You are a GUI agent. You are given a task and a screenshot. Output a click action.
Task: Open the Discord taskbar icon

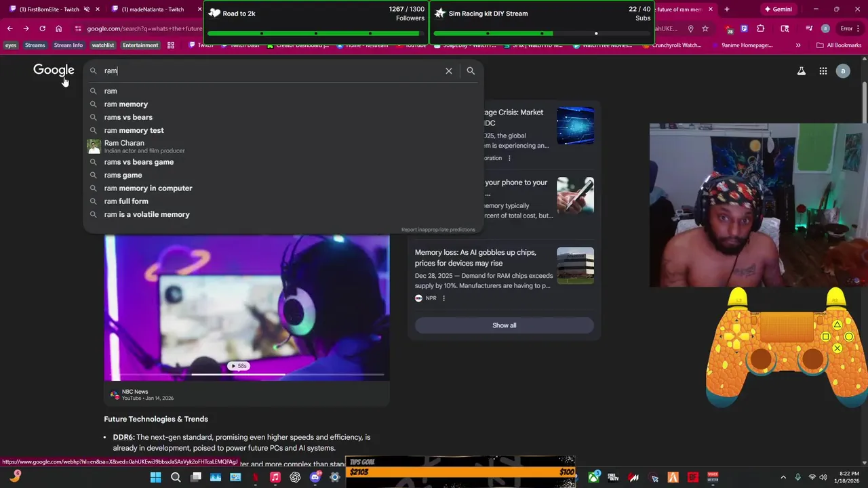315,477
